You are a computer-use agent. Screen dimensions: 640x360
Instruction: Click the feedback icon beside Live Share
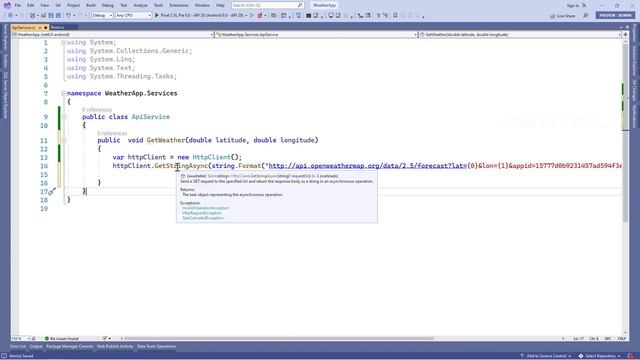point(586,16)
